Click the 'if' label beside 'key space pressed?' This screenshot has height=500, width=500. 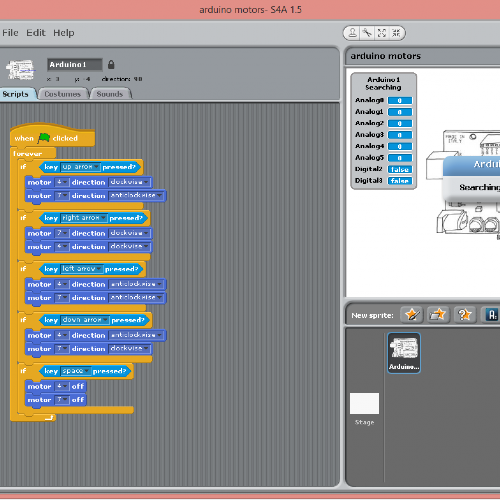pyautogui.click(x=23, y=371)
